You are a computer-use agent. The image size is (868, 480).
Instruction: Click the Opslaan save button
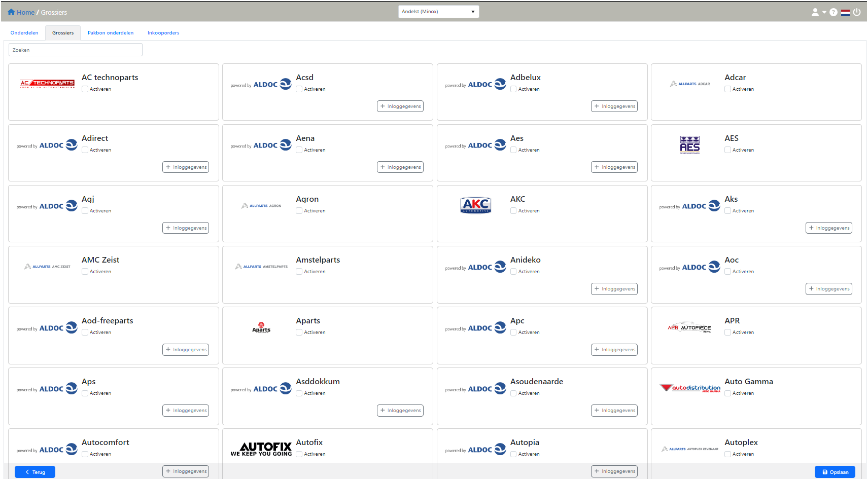tap(835, 472)
